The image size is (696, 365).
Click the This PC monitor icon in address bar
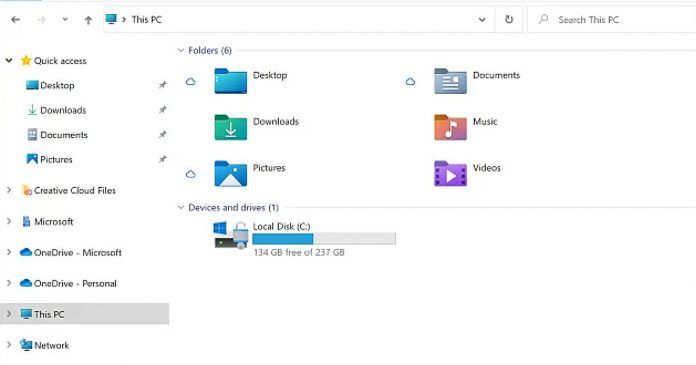(x=111, y=19)
